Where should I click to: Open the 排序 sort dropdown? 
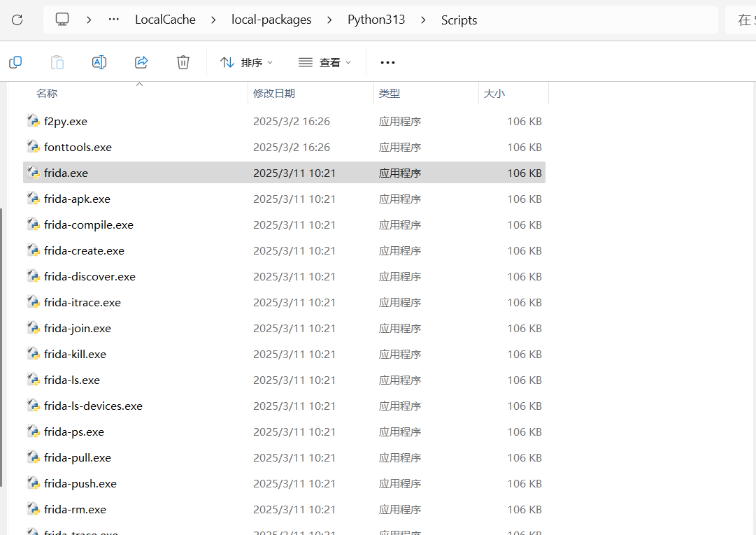pos(246,62)
